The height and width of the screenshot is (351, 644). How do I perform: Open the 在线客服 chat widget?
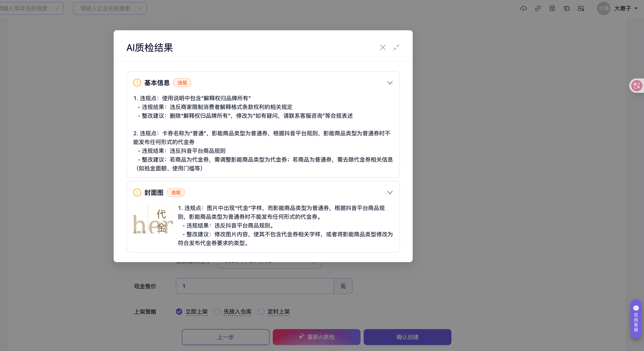[x=636, y=319]
